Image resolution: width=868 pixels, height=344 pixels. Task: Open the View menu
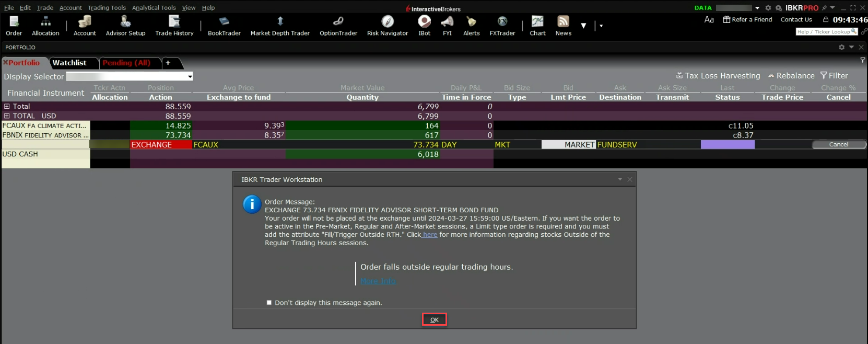tap(189, 8)
